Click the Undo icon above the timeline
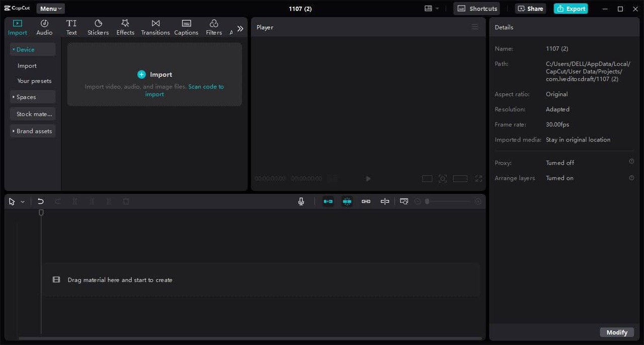644x345 pixels. click(x=40, y=201)
